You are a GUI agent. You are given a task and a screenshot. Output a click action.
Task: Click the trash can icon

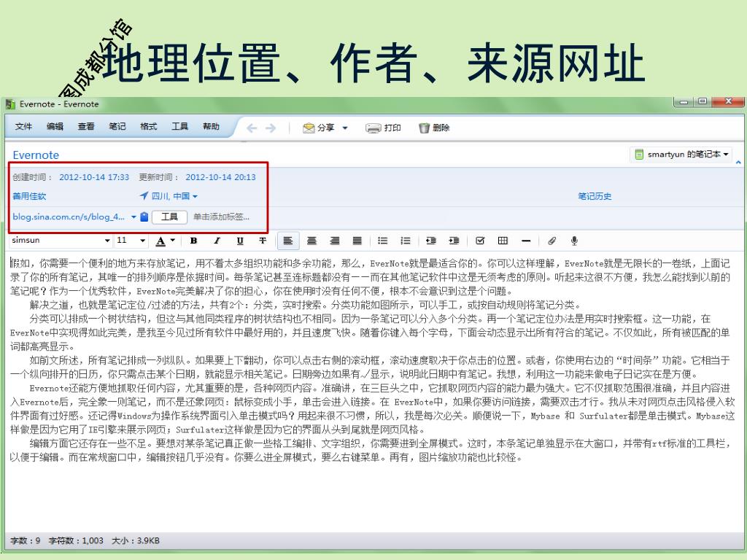424,128
